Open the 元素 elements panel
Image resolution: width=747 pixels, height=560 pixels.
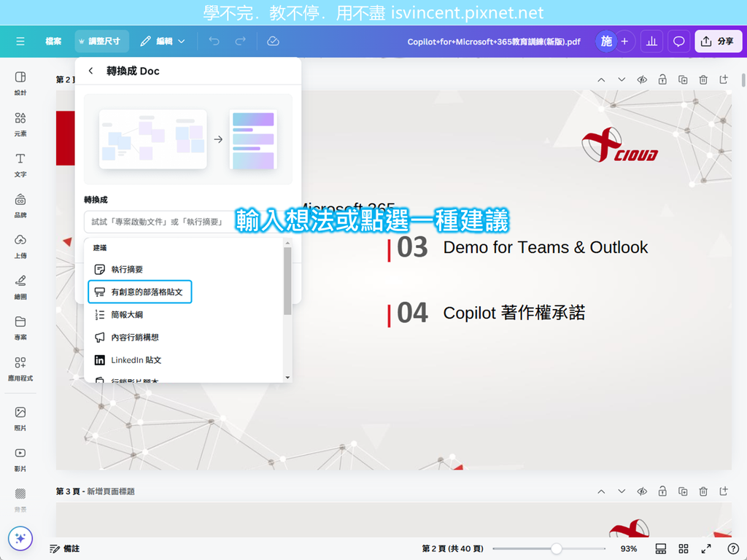click(x=20, y=124)
